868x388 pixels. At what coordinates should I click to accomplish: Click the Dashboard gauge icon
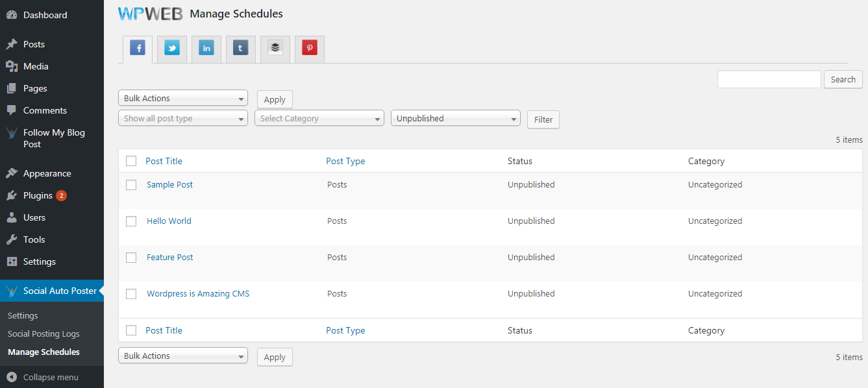pos(12,15)
